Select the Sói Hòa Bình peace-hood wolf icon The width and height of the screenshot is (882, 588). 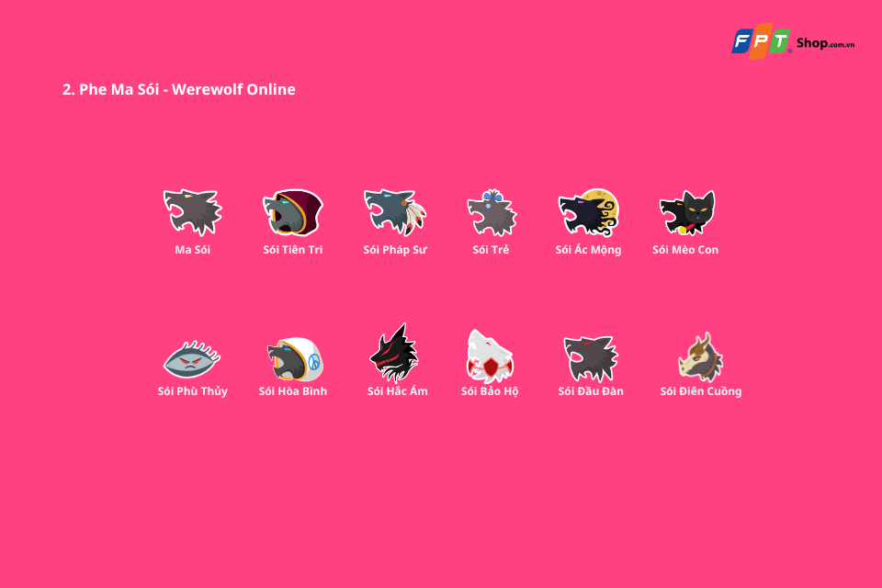click(295, 359)
